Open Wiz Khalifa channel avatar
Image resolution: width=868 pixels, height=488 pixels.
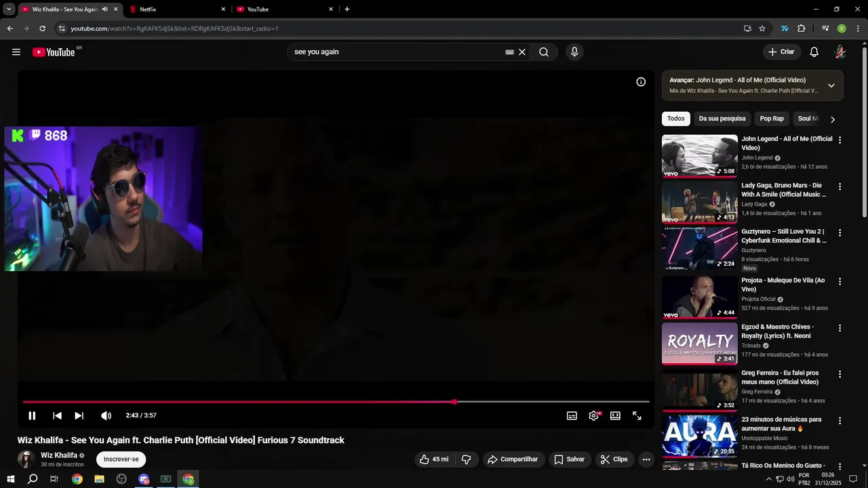coord(26,460)
